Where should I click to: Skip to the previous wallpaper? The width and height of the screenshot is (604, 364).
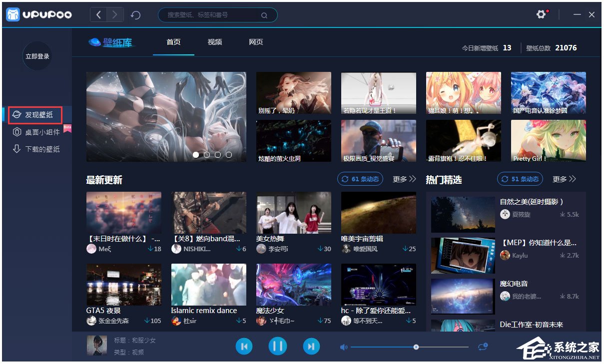(244, 346)
